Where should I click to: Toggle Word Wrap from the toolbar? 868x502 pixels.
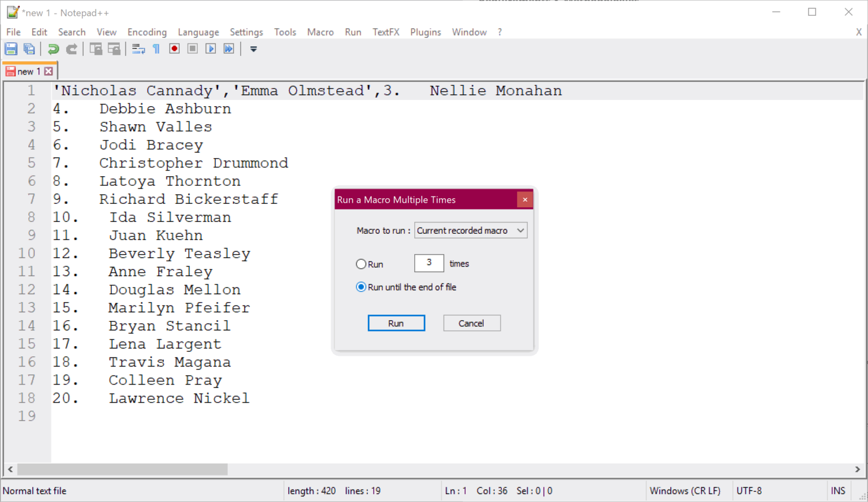click(x=138, y=49)
